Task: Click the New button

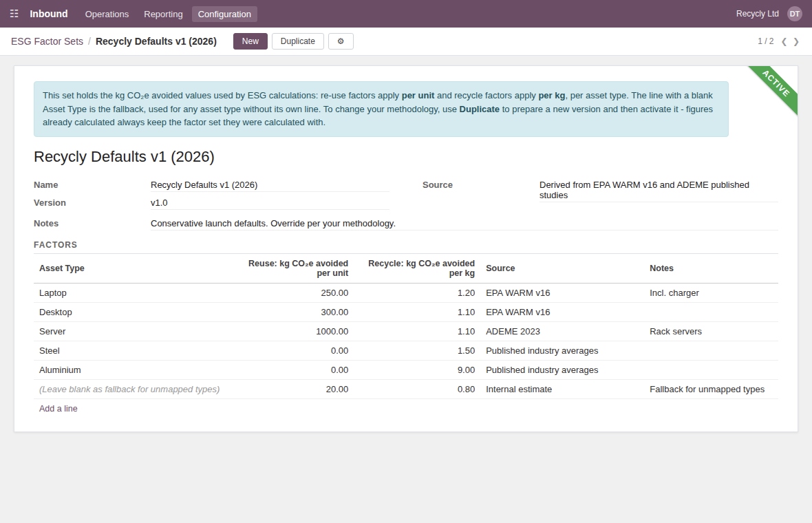Action: (x=250, y=41)
